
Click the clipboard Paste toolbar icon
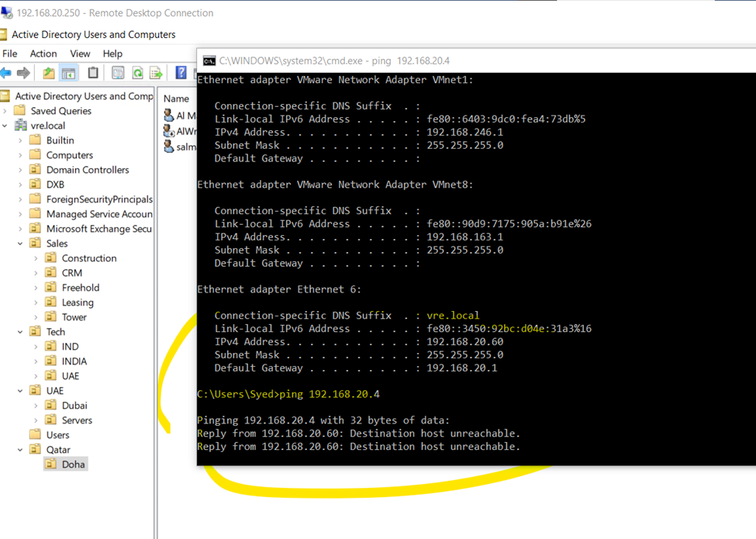93,73
